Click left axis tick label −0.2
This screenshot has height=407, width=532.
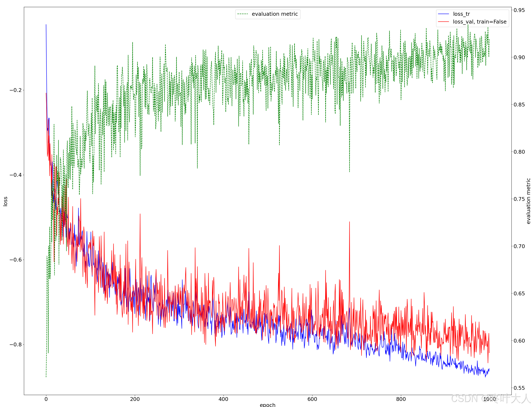tap(16, 90)
